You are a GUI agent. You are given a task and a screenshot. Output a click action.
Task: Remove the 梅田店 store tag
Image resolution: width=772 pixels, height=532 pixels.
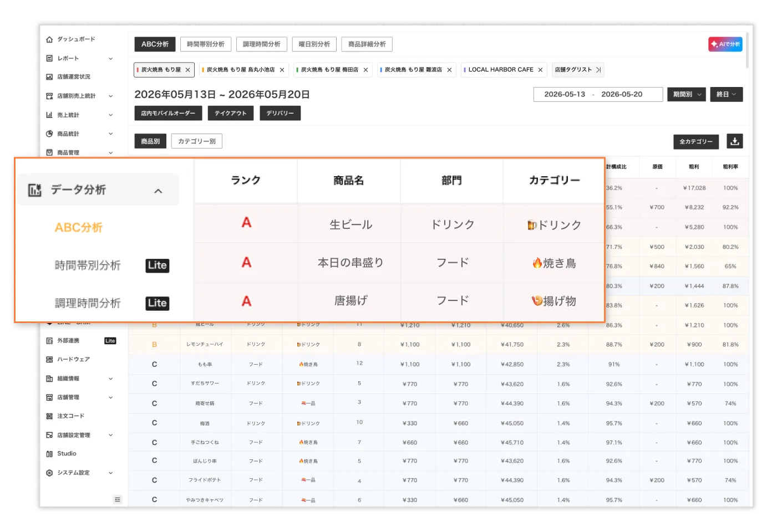366,70
